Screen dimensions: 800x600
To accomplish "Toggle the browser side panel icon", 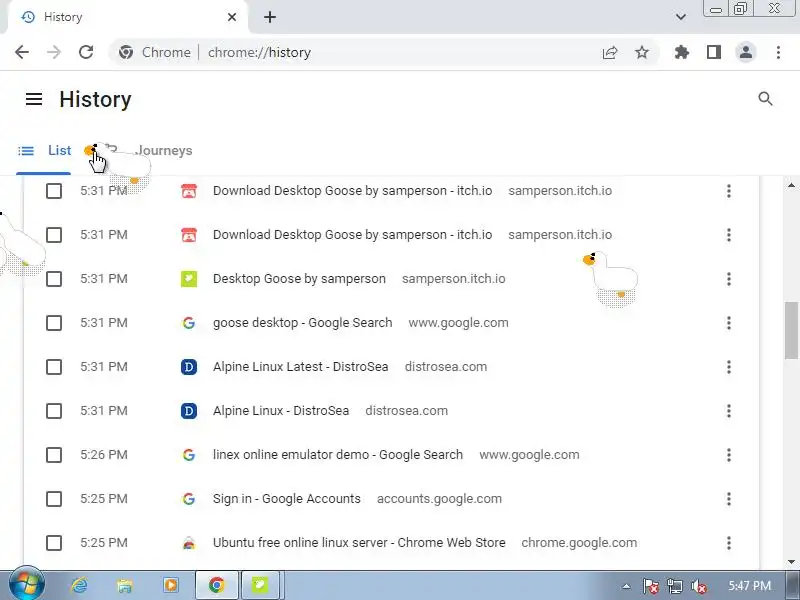I will tap(714, 52).
